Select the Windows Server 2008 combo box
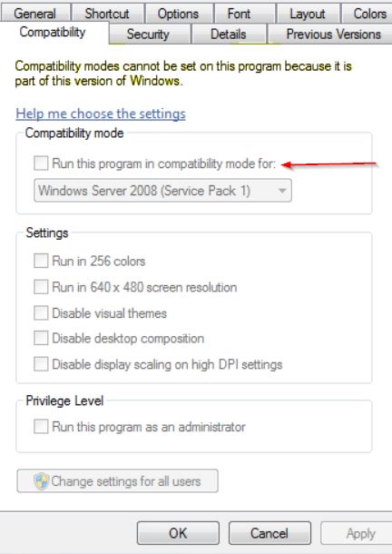The width and height of the screenshot is (392, 554). [x=162, y=191]
